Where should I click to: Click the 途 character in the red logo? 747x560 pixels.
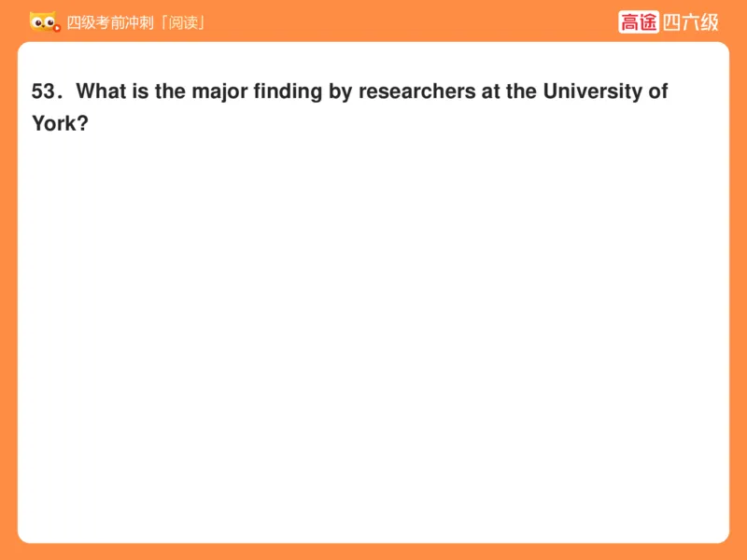click(649, 21)
